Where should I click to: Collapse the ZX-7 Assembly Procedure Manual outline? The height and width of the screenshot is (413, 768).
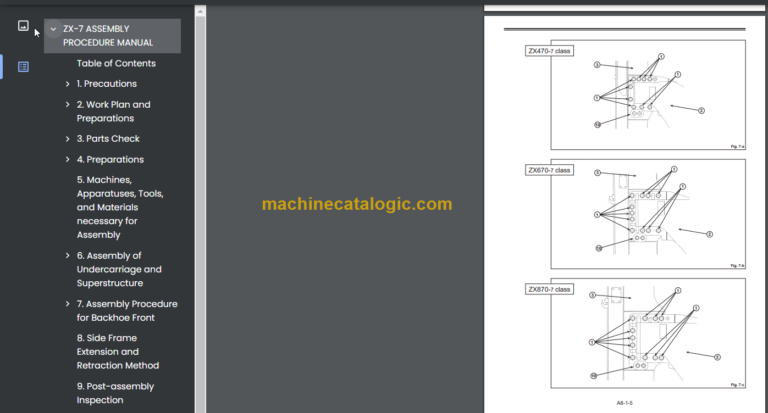pyautogui.click(x=53, y=29)
